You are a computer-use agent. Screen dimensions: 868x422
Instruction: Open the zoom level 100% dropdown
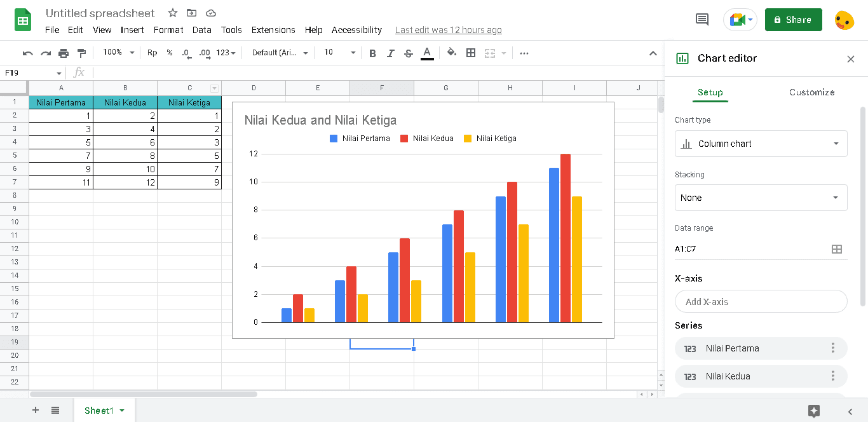tap(118, 53)
